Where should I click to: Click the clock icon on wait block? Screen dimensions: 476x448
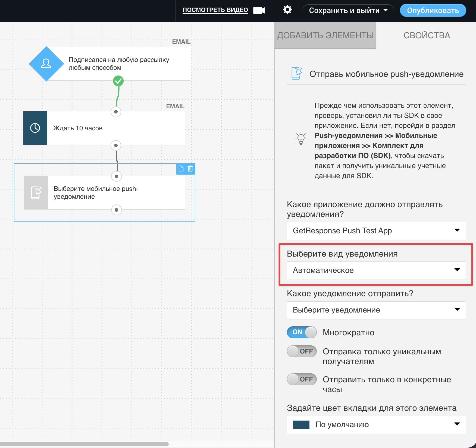[35, 128]
